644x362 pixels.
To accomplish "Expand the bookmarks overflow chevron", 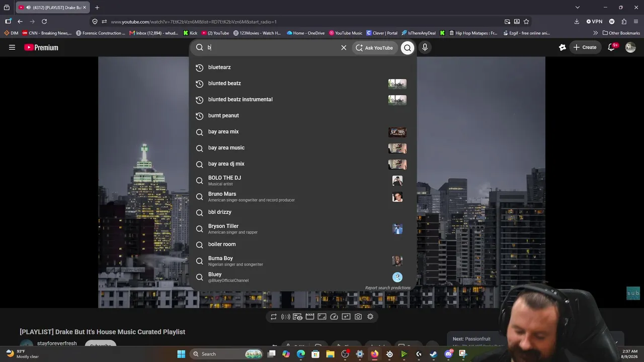I will (x=596, y=33).
